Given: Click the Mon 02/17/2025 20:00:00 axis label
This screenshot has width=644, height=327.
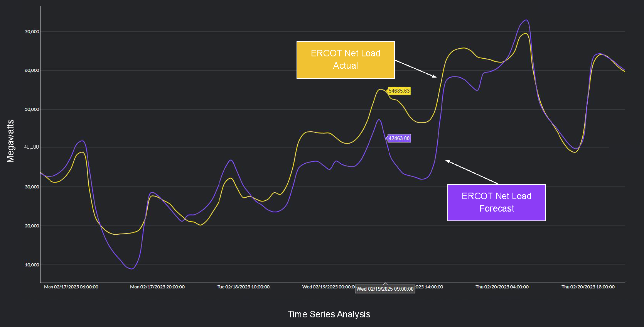Looking at the screenshot, I should (157, 287).
